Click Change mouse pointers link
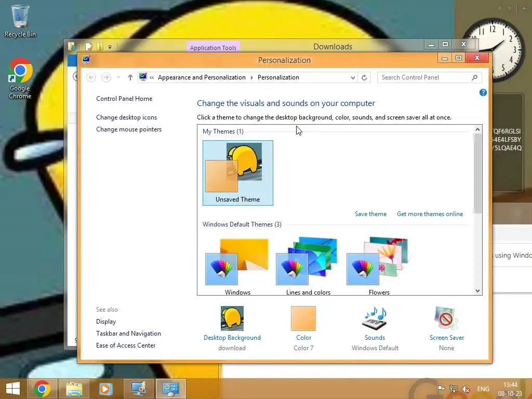 point(129,129)
